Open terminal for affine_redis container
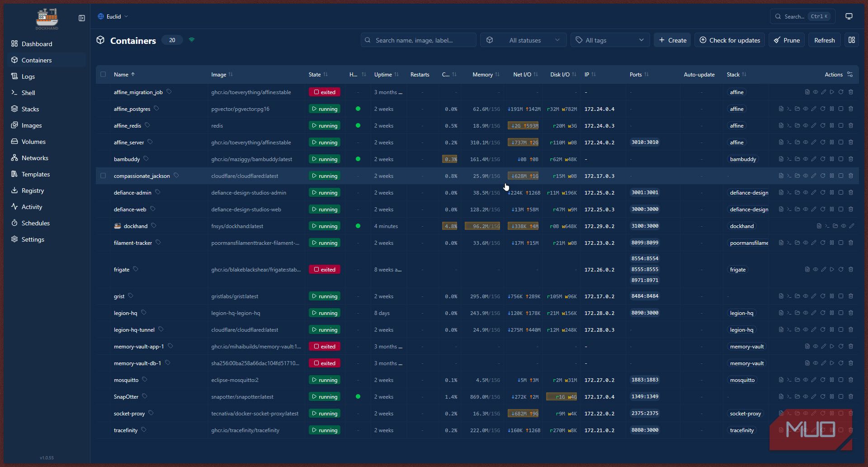This screenshot has height=467, width=868. (789, 125)
